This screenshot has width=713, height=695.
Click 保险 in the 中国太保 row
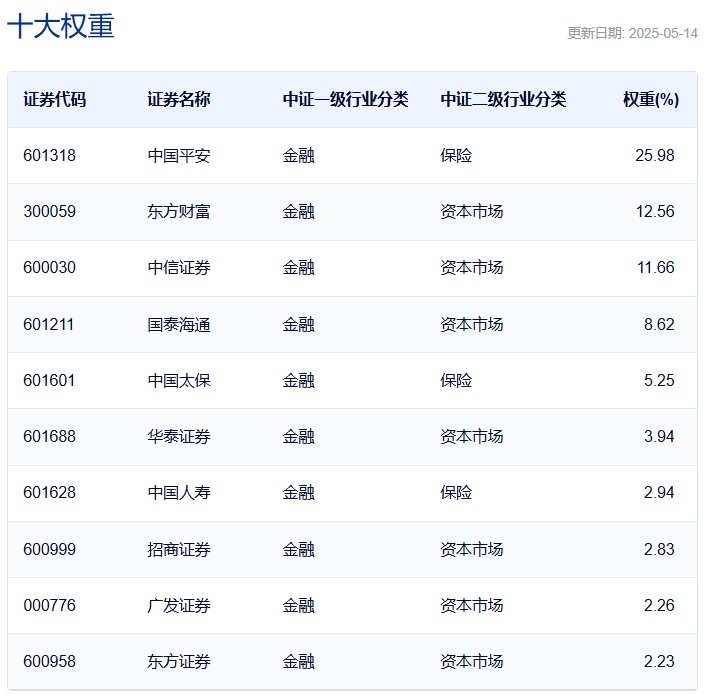(456, 381)
